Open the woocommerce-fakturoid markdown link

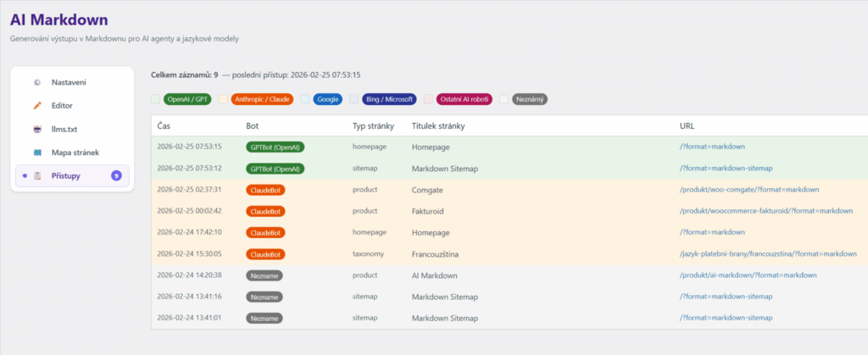click(x=766, y=211)
